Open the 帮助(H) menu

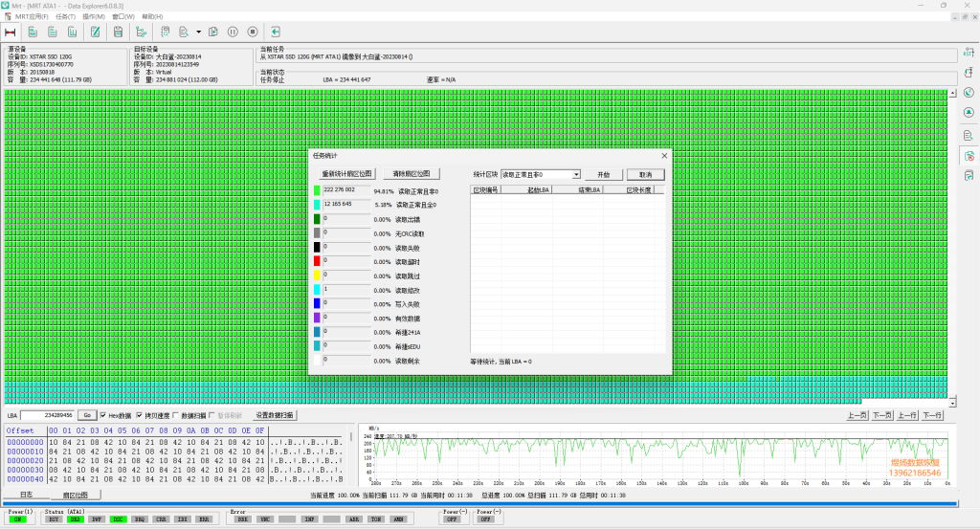(x=152, y=17)
